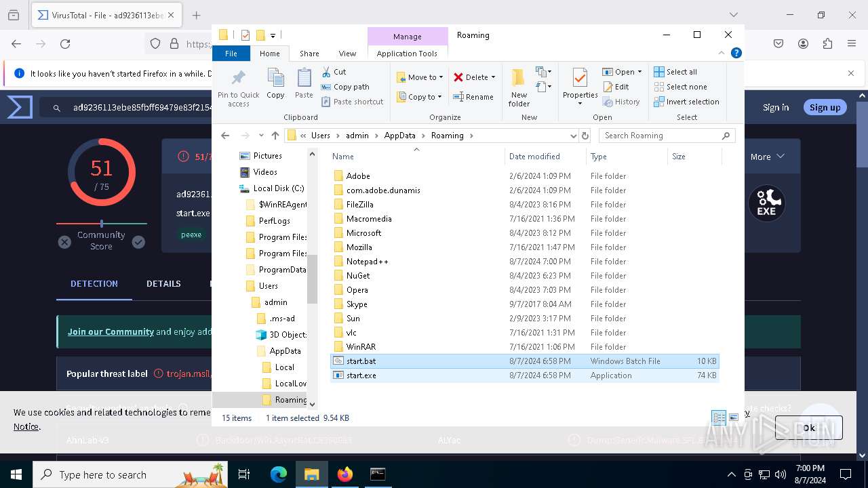Open a new Firefox tab
Image resolution: width=868 pixels, height=488 pixels.
tap(196, 15)
